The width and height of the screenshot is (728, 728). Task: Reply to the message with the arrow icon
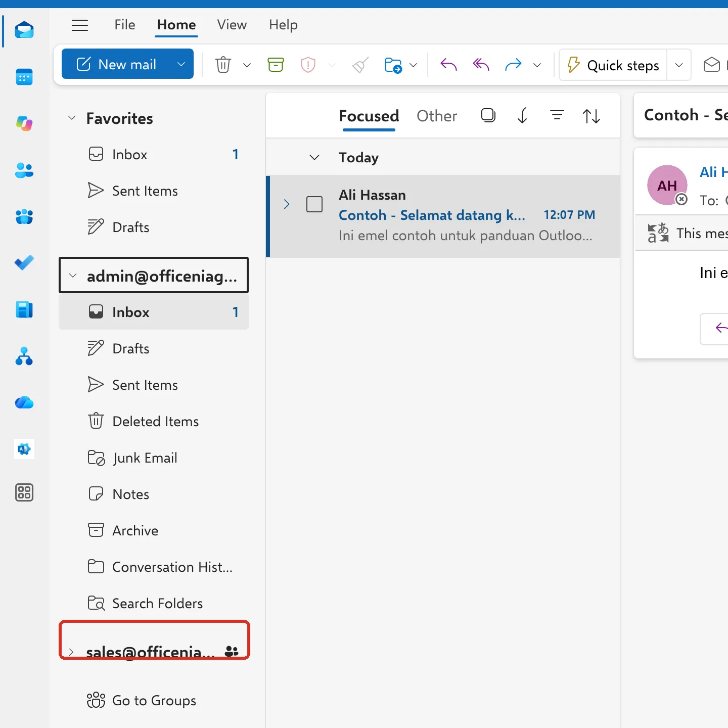click(x=448, y=65)
